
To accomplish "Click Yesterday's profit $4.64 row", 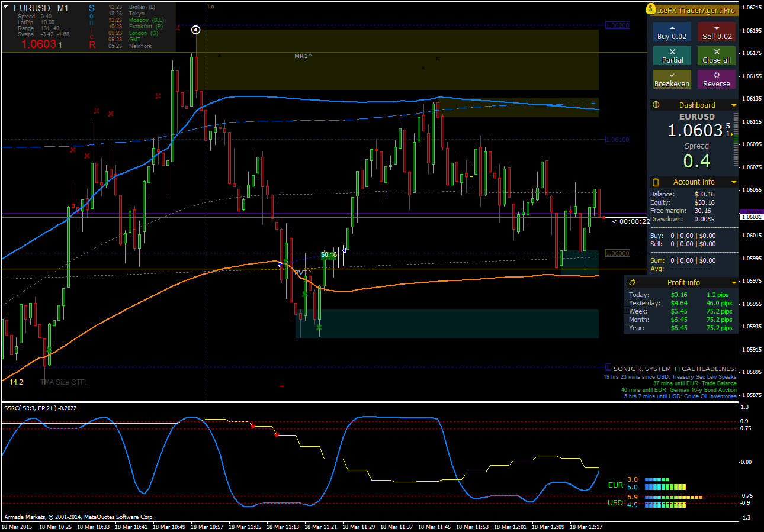I will 680,303.
